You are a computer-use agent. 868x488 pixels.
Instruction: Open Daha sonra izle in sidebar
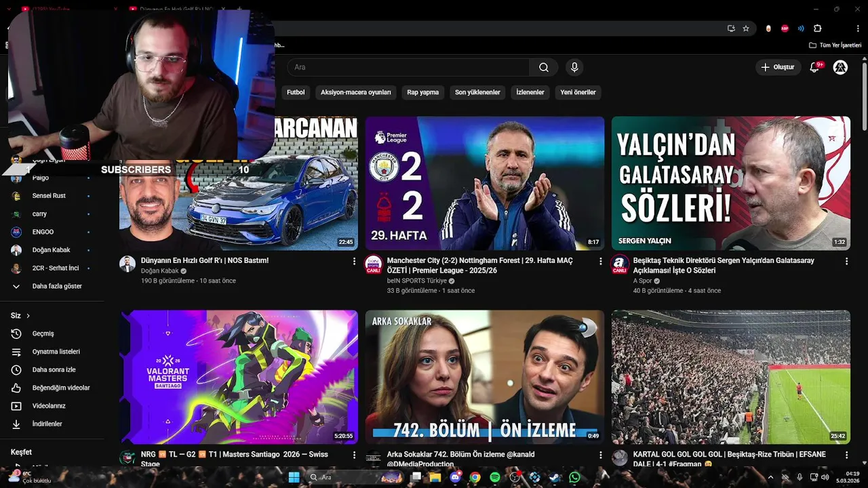coord(52,369)
